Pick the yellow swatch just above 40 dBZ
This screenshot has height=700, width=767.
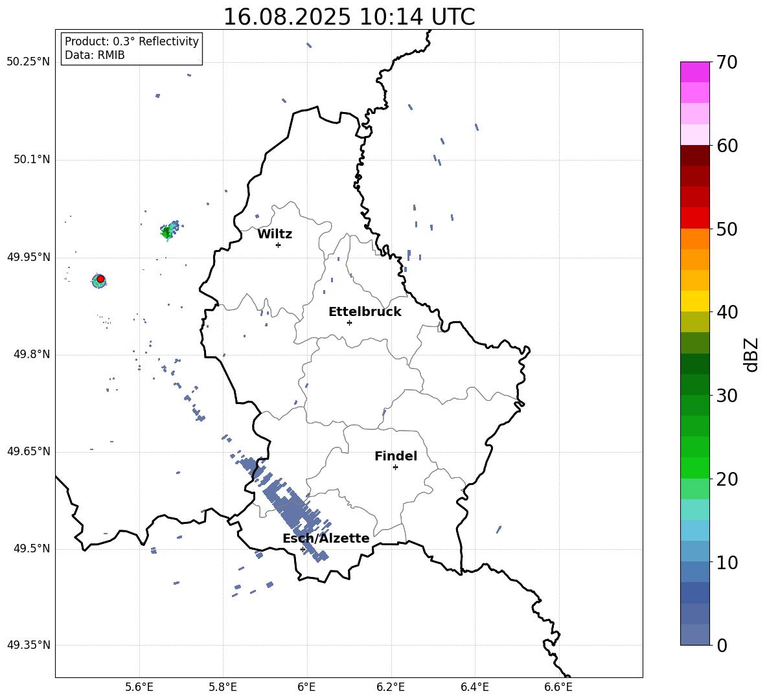click(694, 301)
